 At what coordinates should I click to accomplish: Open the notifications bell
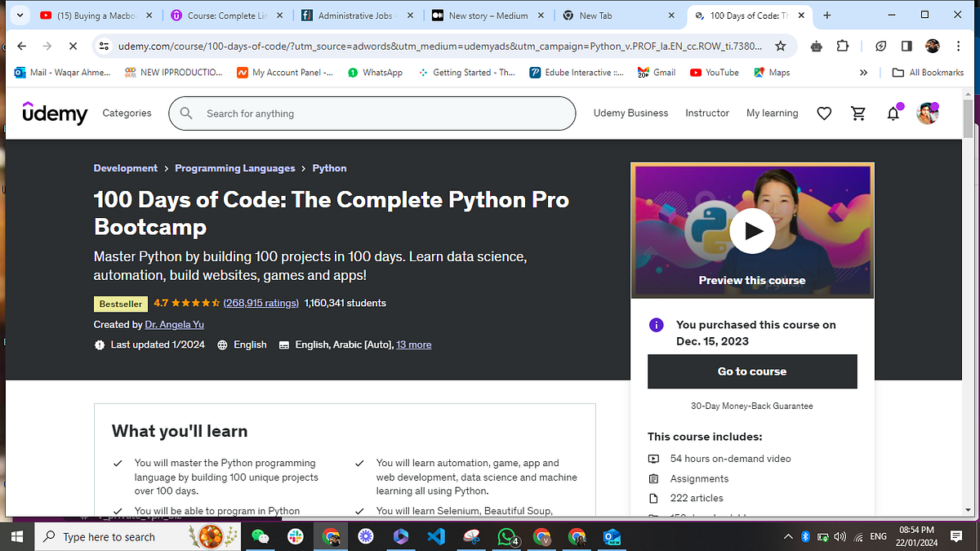(x=893, y=113)
